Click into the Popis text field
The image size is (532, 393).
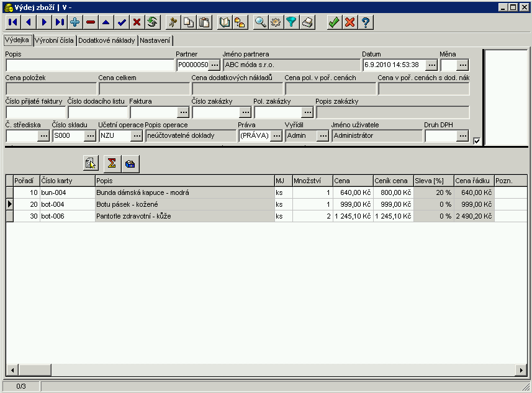[x=90, y=65]
